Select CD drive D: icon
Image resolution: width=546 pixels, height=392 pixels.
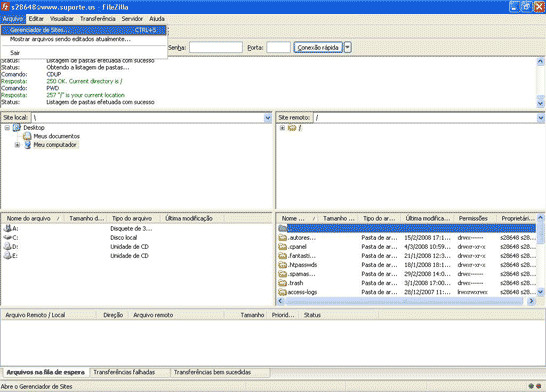click(x=7, y=246)
